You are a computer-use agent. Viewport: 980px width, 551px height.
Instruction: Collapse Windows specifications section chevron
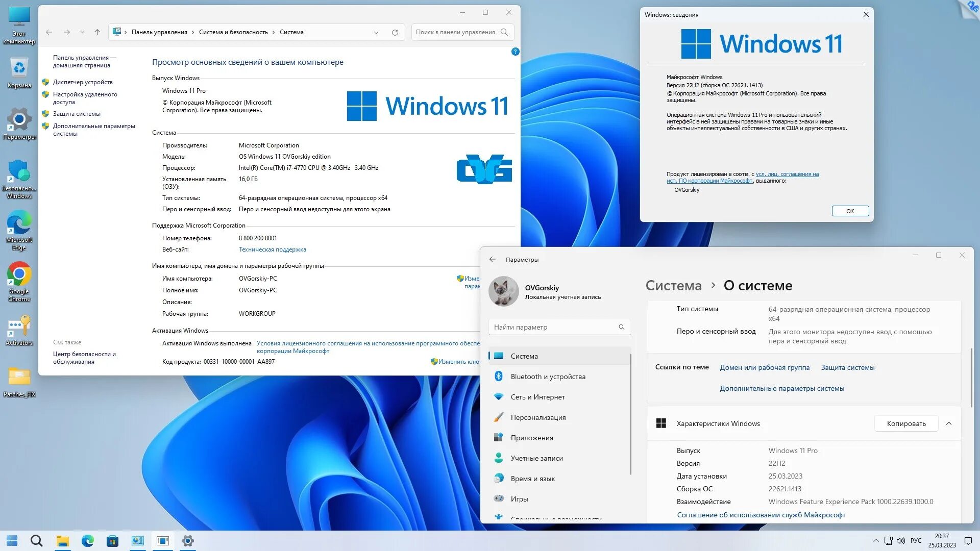pos(948,423)
